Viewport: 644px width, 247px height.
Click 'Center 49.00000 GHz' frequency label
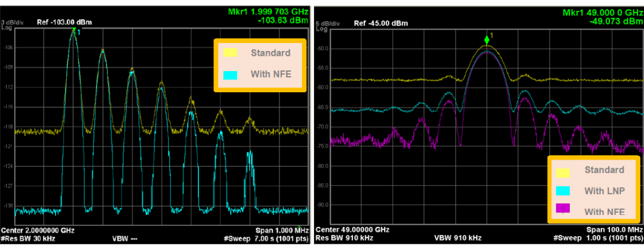click(x=352, y=229)
